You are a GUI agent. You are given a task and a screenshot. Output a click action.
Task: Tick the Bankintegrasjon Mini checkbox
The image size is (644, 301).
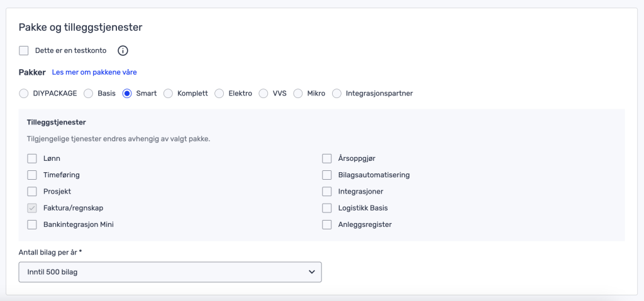[x=32, y=224]
